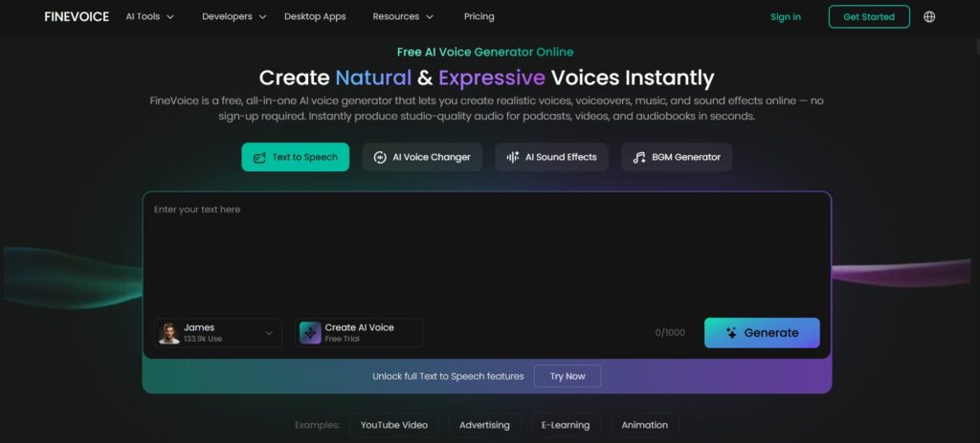Click the Get Started button
Viewport: 980px width, 443px height.
point(869,17)
